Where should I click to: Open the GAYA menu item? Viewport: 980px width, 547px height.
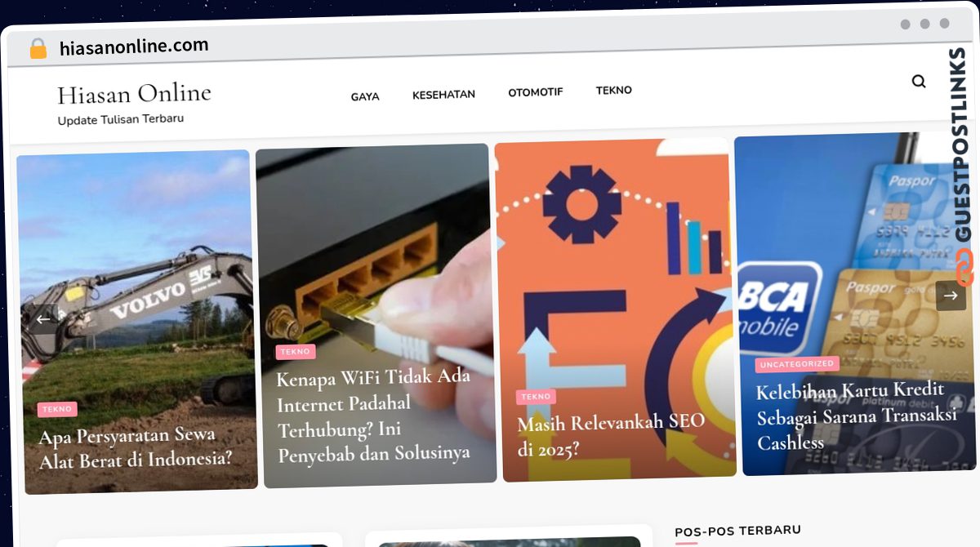[x=365, y=96]
